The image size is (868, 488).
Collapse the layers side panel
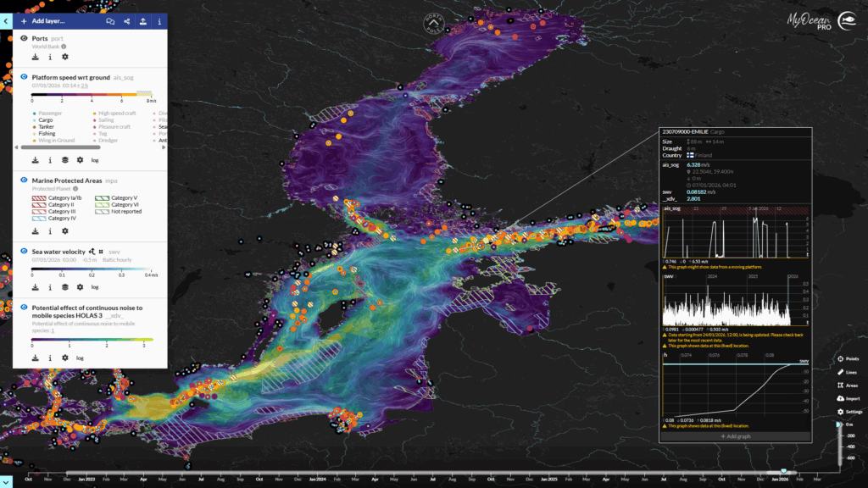[6, 20]
